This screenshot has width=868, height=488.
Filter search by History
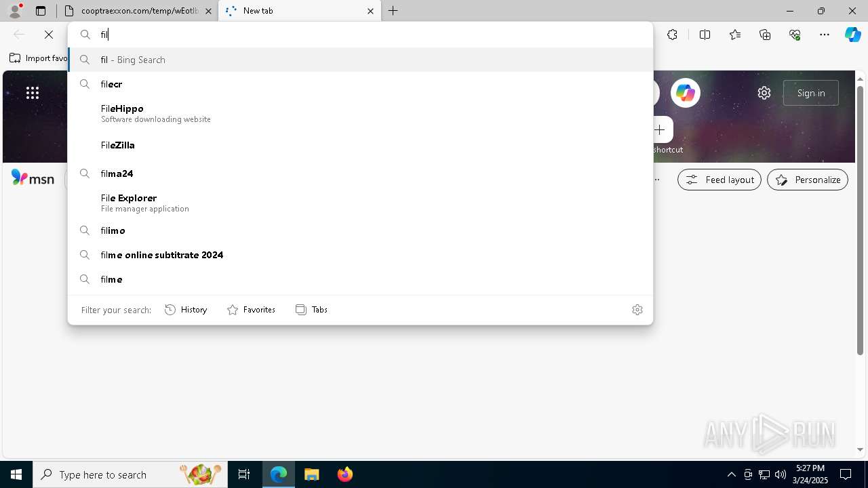click(186, 310)
